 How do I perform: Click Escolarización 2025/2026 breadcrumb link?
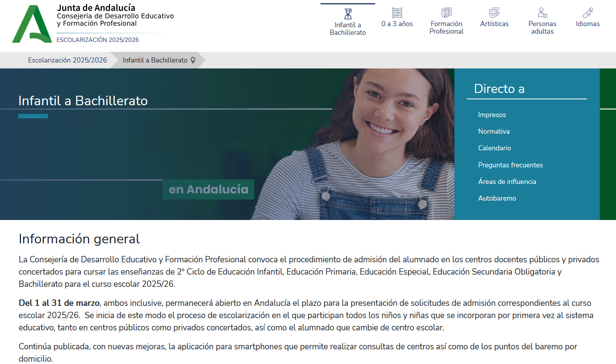point(67,60)
